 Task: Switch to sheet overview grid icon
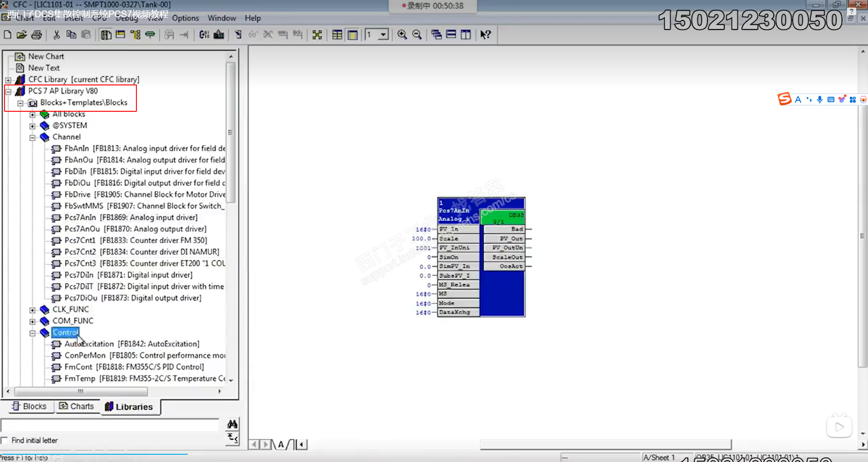pyautogui.click(x=337, y=35)
